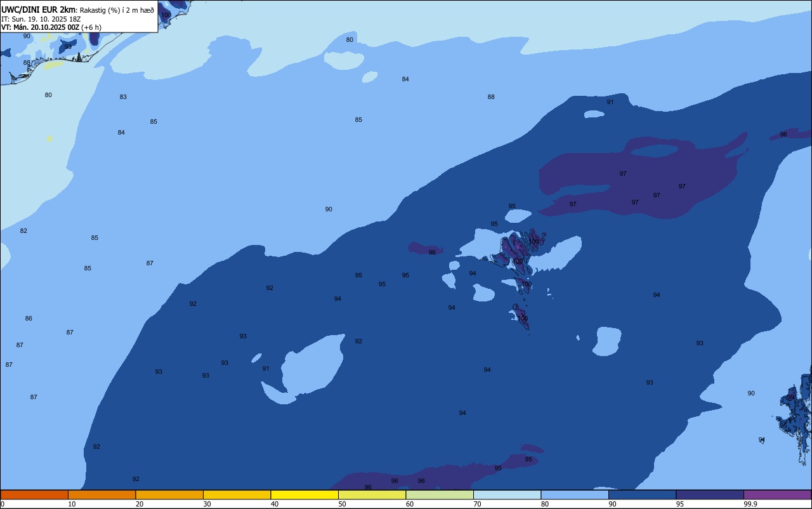Click the 95–99.9 dark indigo legend swatch
Image resolution: width=812 pixels, height=509 pixels.
710,494
